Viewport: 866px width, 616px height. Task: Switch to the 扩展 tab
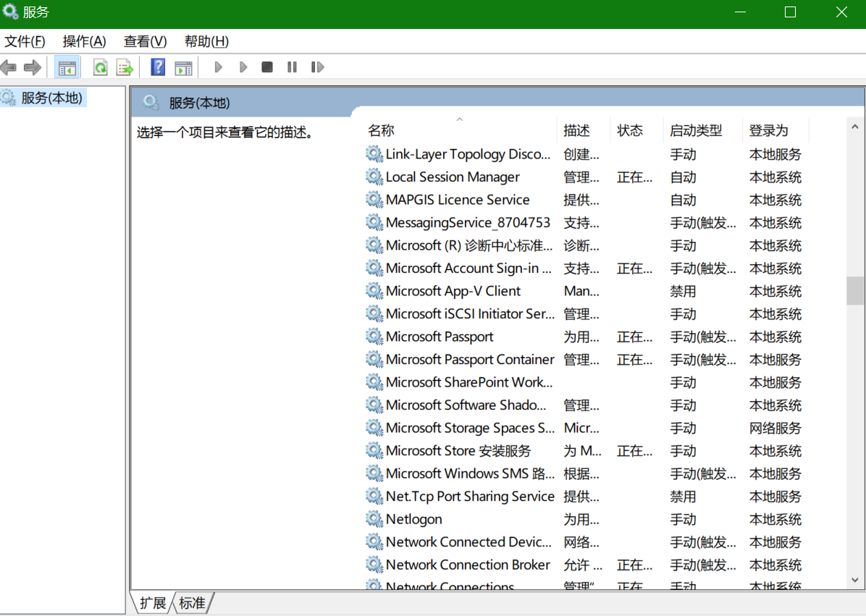(x=153, y=603)
